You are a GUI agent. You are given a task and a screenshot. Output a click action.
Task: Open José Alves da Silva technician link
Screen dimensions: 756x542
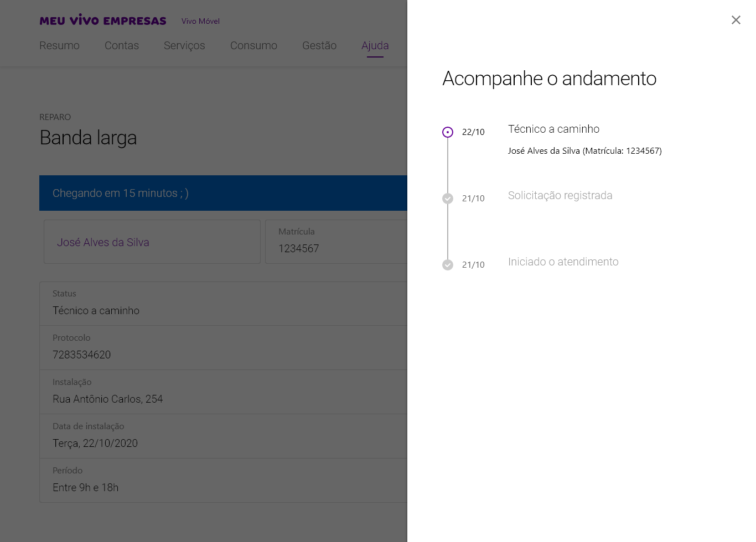(103, 242)
